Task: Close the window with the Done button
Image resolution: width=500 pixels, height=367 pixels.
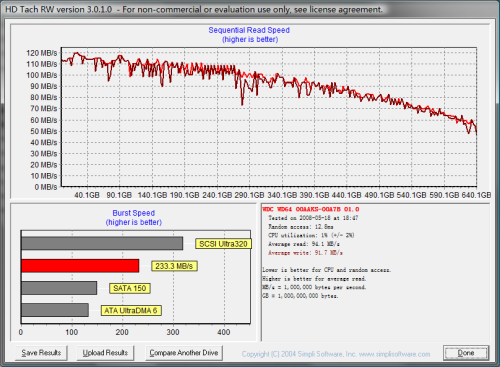Action: pyautogui.click(x=466, y=353)
